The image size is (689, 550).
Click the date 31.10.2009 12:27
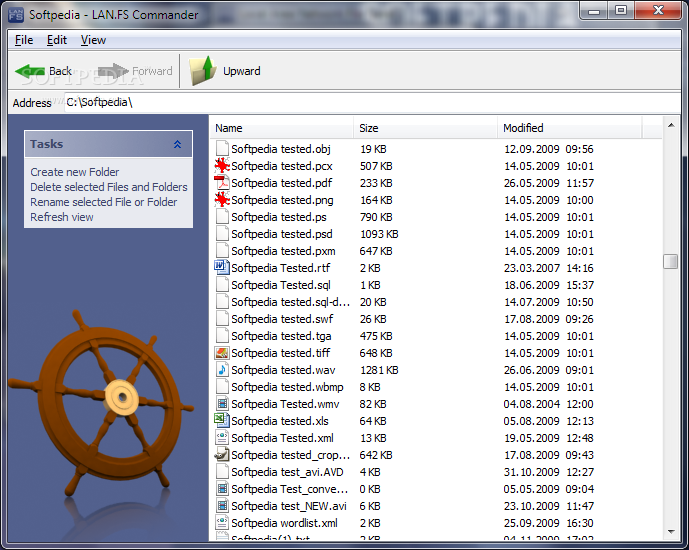(549, 472)
